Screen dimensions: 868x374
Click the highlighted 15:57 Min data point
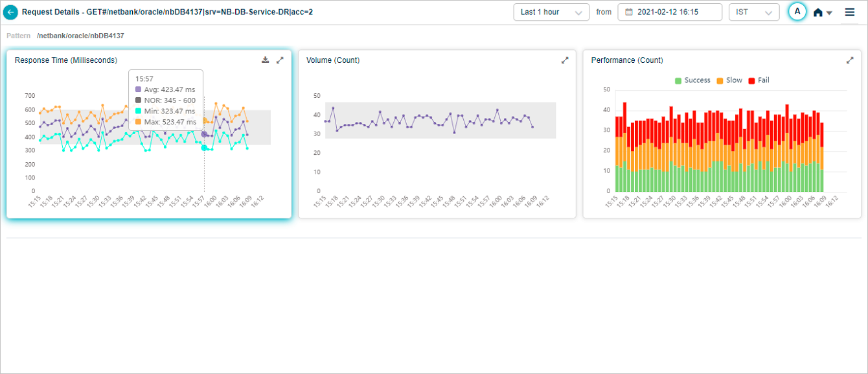(x=204, y=148)
